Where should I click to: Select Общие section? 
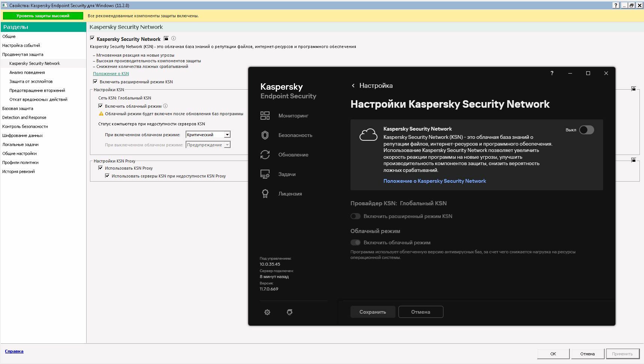tap(9, 36)
